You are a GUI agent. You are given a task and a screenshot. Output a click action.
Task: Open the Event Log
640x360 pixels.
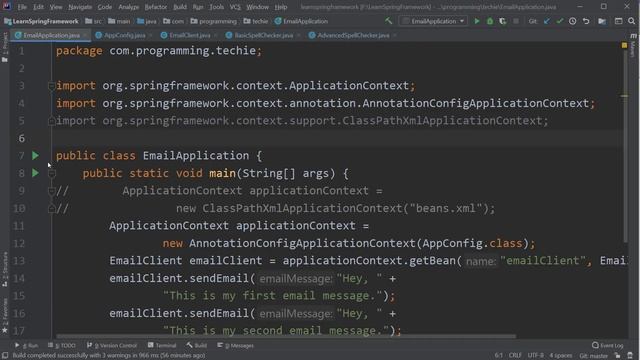point(607,345)
